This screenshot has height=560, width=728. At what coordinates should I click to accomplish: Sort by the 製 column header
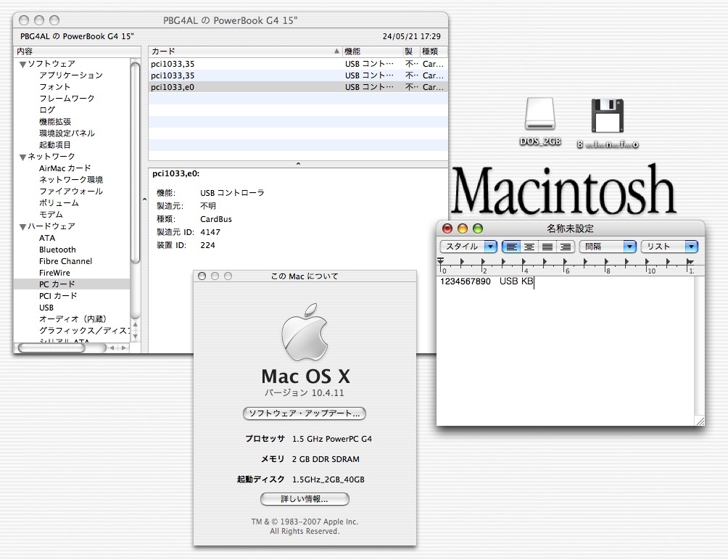(x=411, y=51)
